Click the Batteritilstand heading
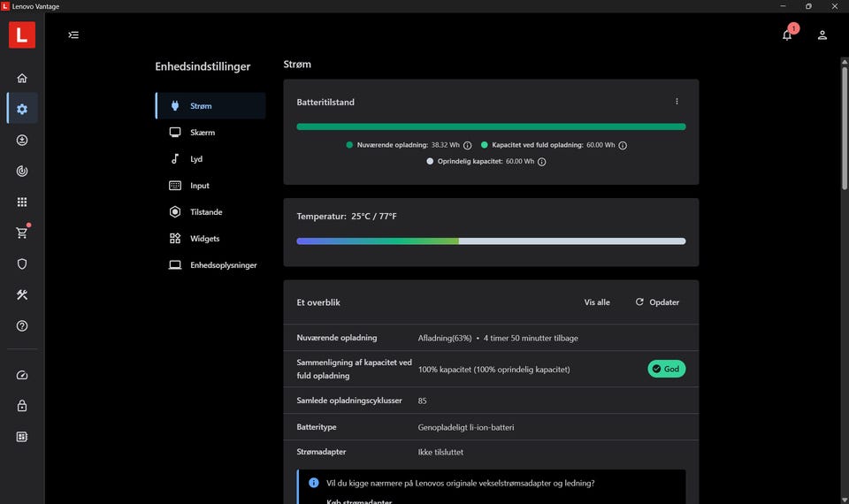 tap(325, 102)
